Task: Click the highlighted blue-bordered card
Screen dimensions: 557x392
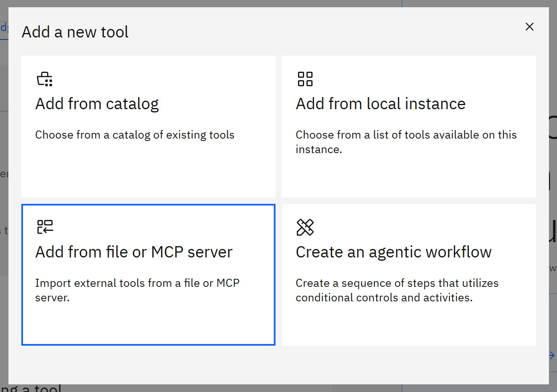Action: [x=148, y=274]
